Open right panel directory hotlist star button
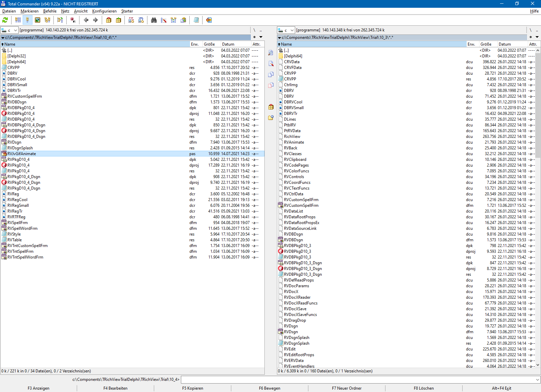This screenshot has width=541, height=392. 531,37
